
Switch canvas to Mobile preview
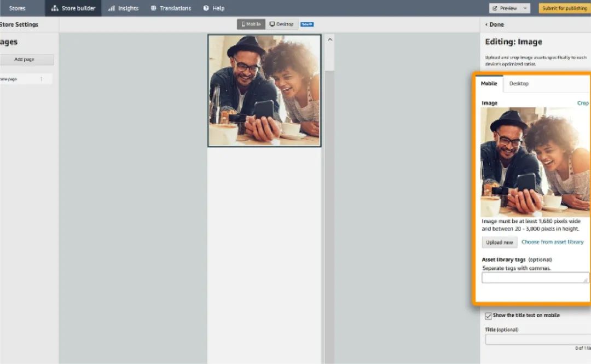tap(251, 24)
